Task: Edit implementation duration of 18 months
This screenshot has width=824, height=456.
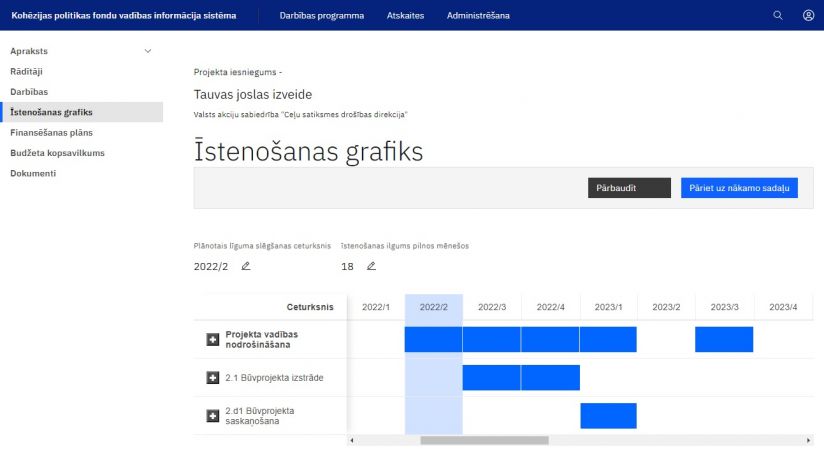Action: click(371, 266)
